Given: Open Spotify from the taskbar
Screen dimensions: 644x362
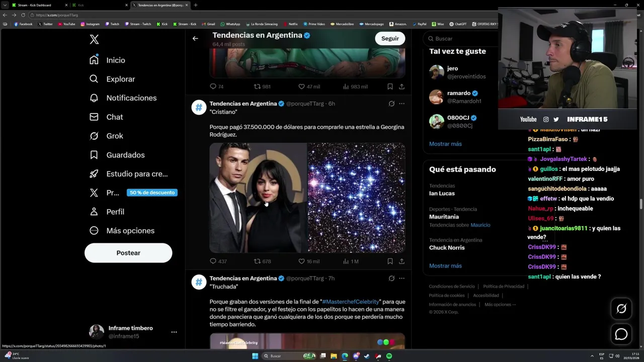Looking at the screenshot, I should click(389, 356).
